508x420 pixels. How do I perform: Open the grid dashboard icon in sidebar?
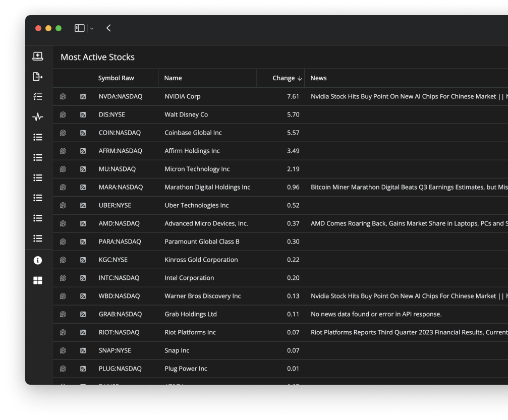[x=37, y=280]
